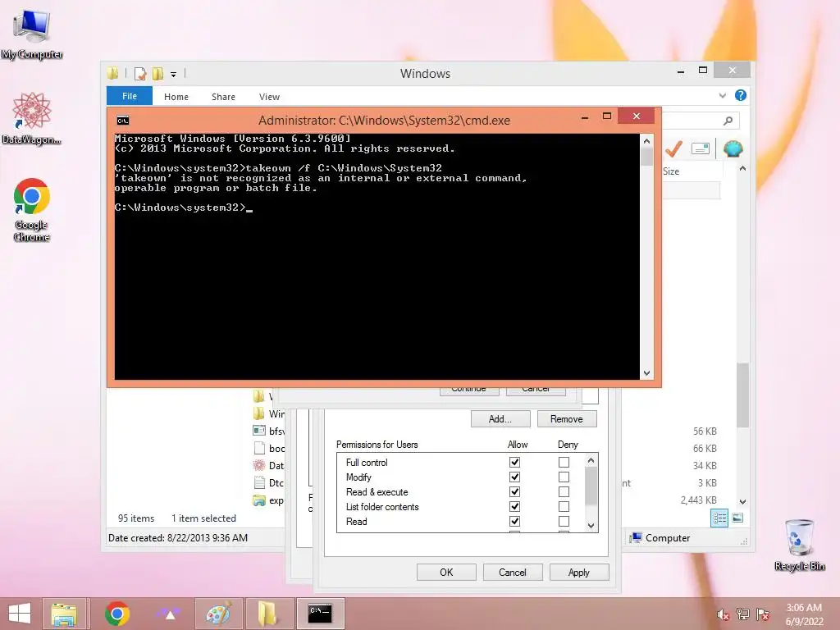Click the Explorer window folder title icon
The width and height of the screenshot is (840, 630).
click(112, 73)
